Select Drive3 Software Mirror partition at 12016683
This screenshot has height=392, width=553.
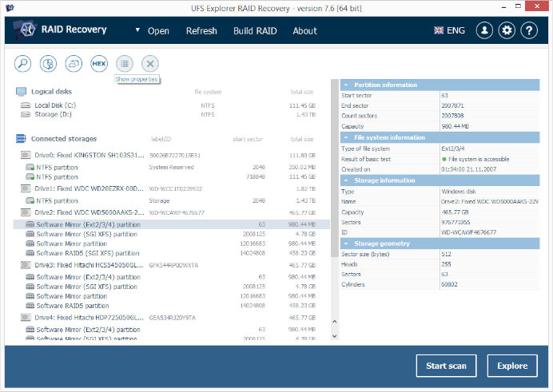point(171,296)
